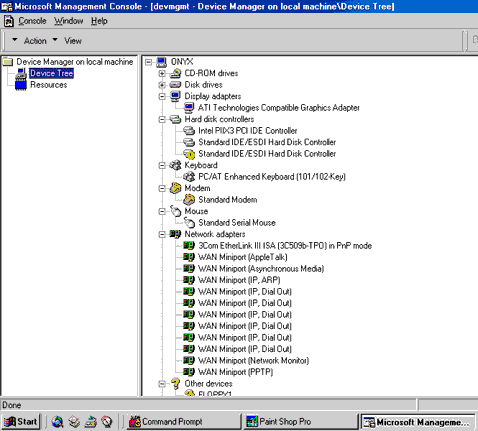Select the PC/AT Enhanced Keyboard icon

[189, 177]
